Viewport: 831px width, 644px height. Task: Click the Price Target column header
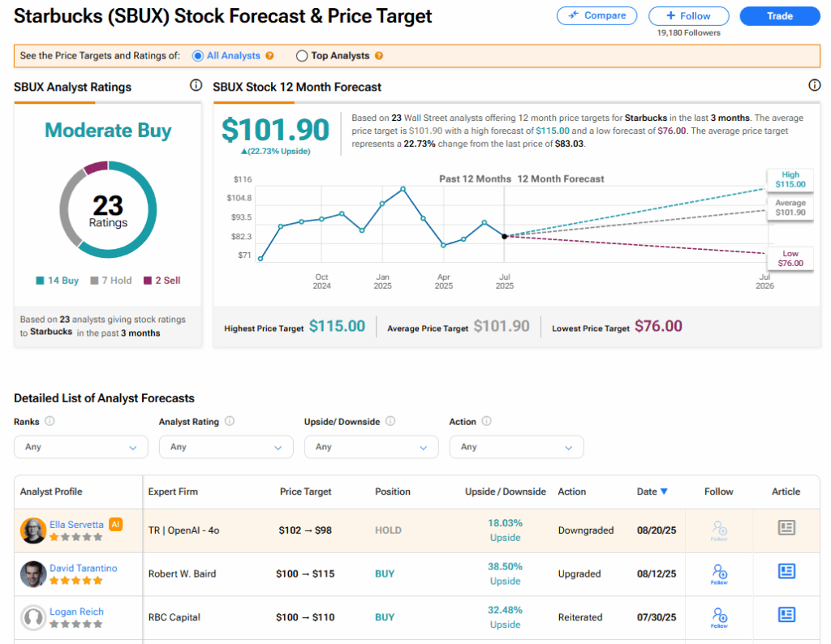point(305,492)
